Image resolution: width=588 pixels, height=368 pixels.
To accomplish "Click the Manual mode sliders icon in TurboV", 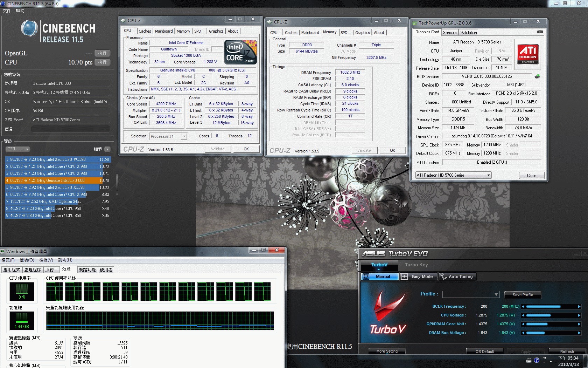I will 366,277.
